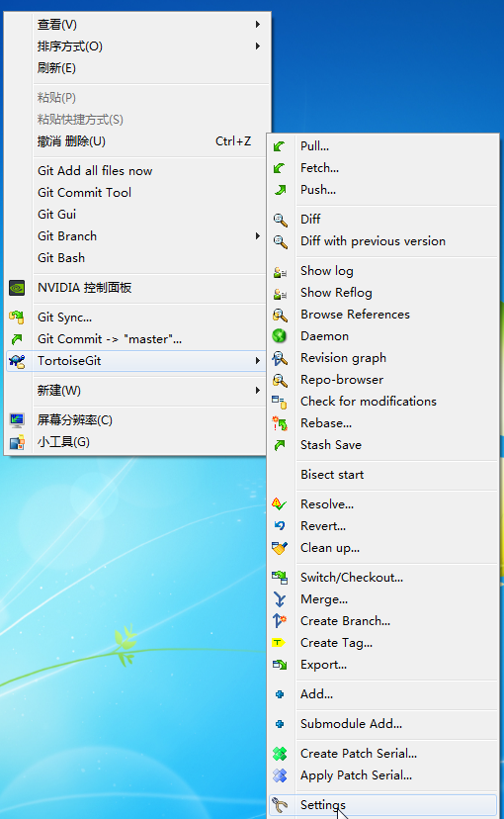This screenshot has height=819, width=504.
Task: Open NVIDIA 控制面板 entry
Action: click(85, 288)
